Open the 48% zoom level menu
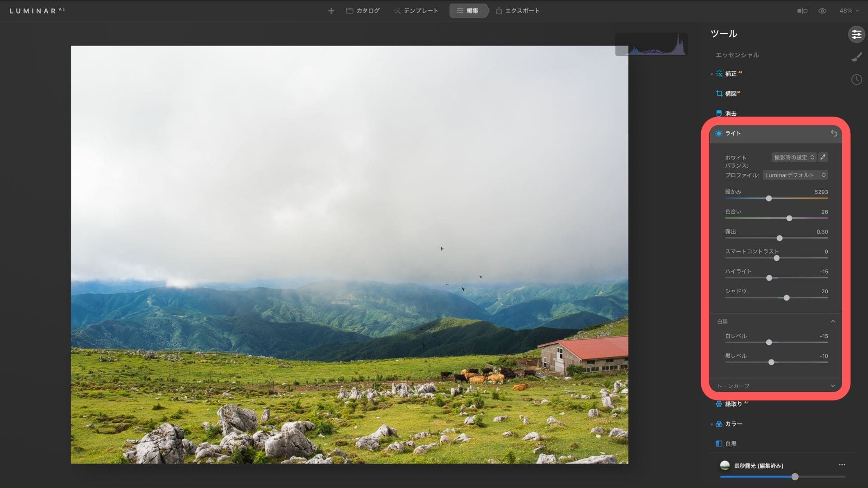The height and width of the screenshot is (488, 868). pyautogui.click(x=849, y=11)
